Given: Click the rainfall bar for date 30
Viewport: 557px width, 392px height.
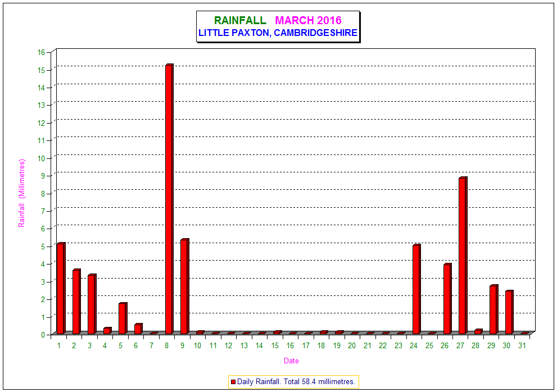Looking at the screenshot, I should click(x=509, y=312).
